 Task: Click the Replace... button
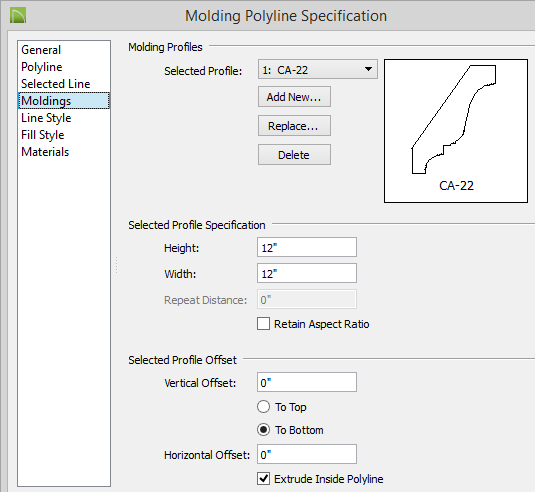294,126
